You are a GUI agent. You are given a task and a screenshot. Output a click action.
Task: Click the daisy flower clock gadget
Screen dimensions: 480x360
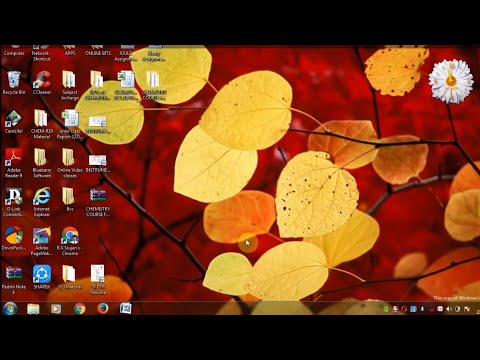click(451, 81)
